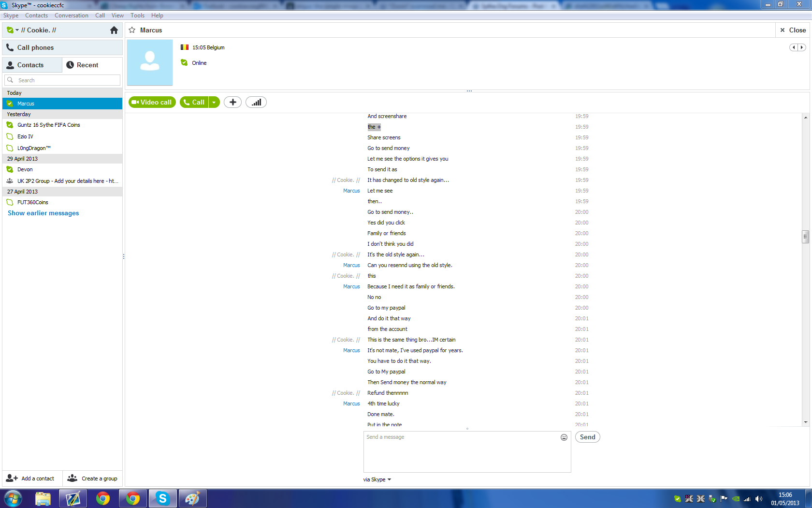Click the network signal tray icon
812x508 pixels.
pyautogui.click(x=747, y=499)
